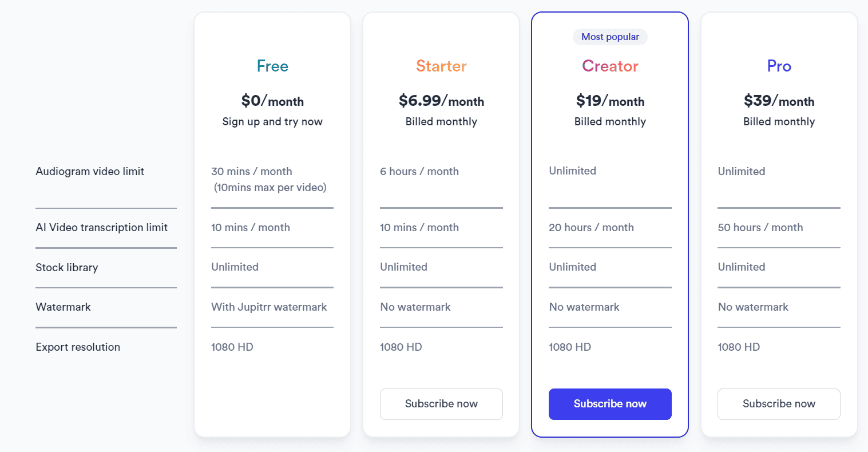Click With Jupitrr watermark in Free column
Viewport: 868px width, 452px height.
269,307
